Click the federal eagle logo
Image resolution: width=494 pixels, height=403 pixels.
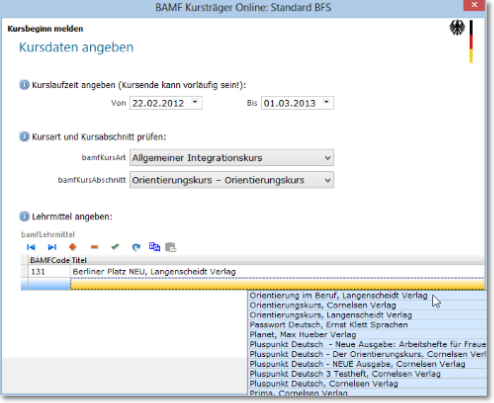click(x=457, y=28)
